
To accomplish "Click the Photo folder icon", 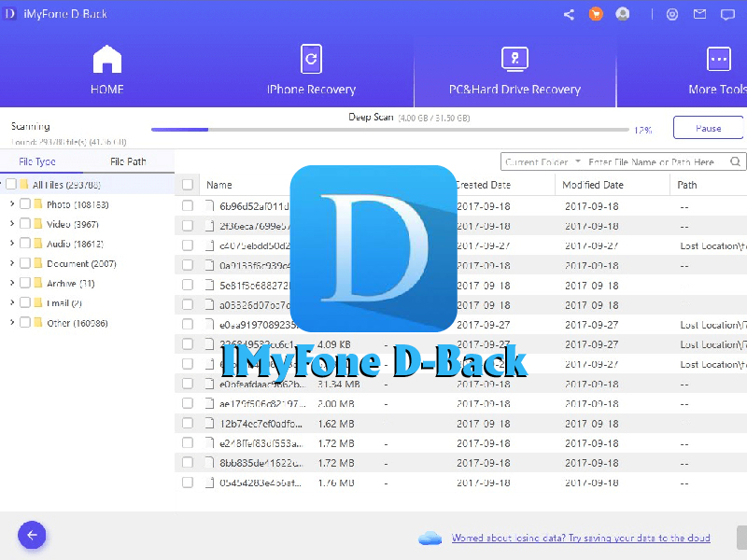I will (x=38, y=204).
